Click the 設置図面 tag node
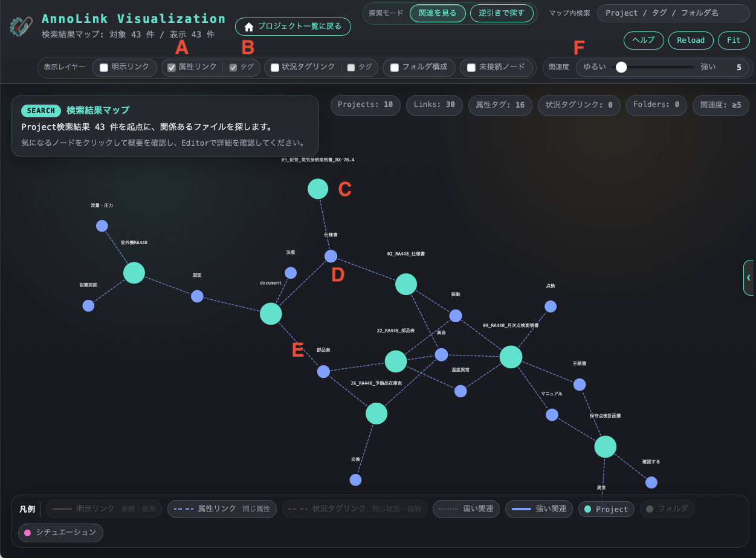This screenshot has width=756, height=558. pyautogui.click(x=88, y=306)
